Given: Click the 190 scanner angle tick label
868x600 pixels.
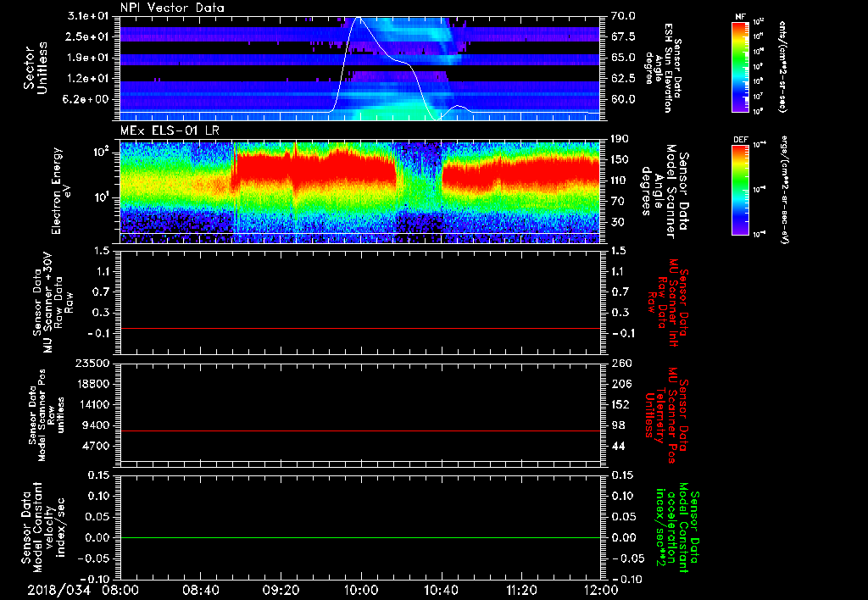Looking at the screenshot, I should 621,139.
